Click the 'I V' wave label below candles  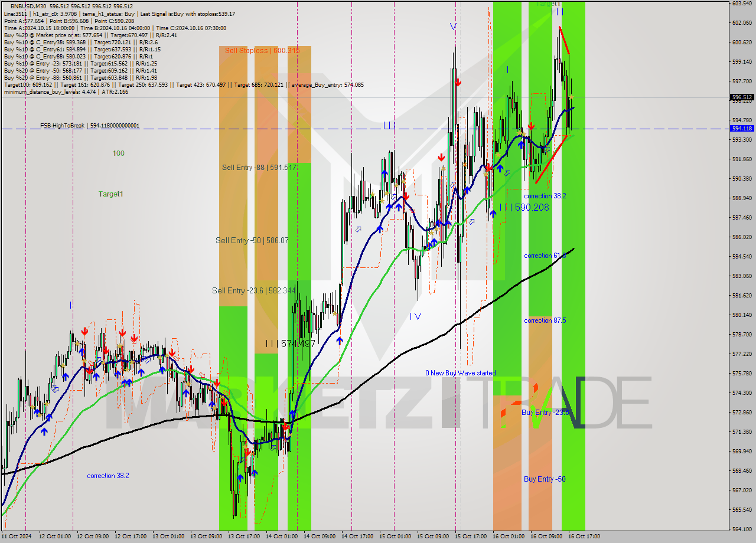[x=416, y=316]
